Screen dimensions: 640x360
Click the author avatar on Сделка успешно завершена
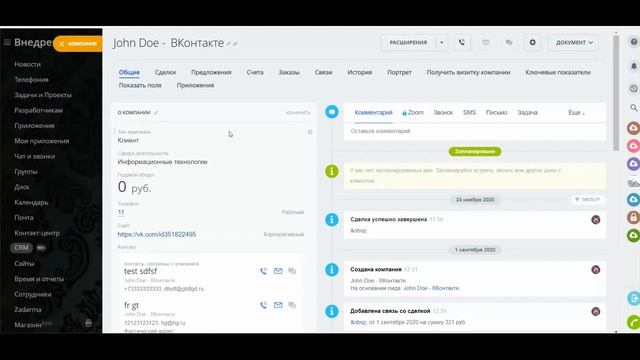[596, 220]
